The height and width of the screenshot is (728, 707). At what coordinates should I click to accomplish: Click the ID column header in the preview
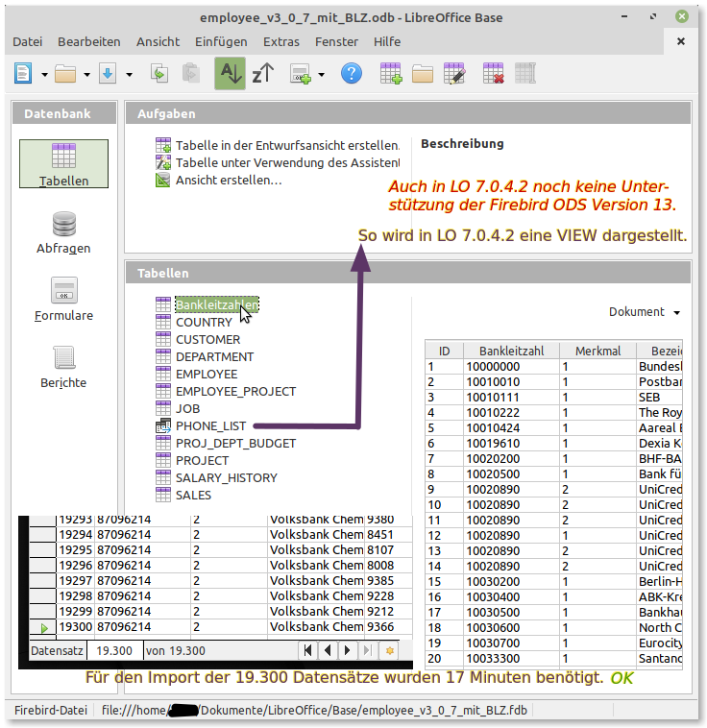(x=444, y=351)
